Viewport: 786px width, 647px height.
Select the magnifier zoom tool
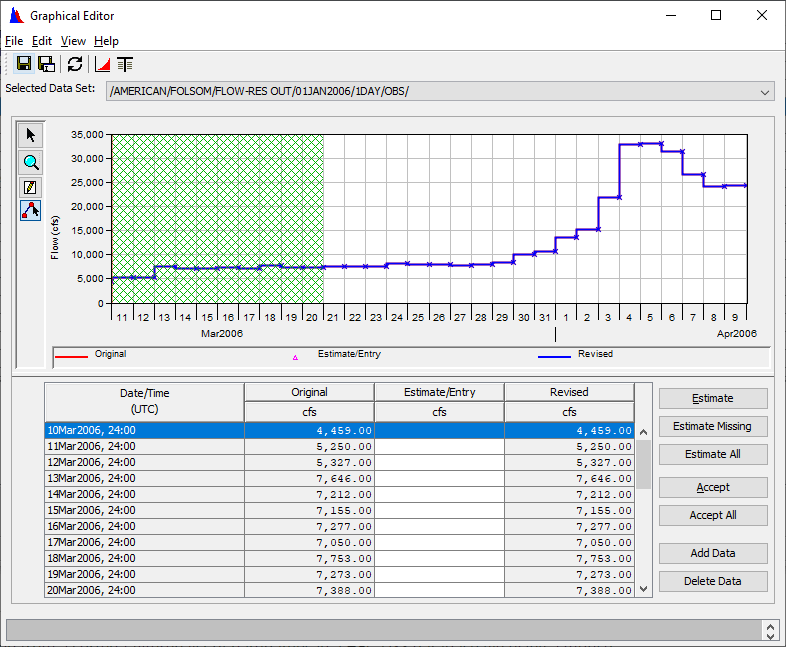pyautogui.click(x=30, y=162)
